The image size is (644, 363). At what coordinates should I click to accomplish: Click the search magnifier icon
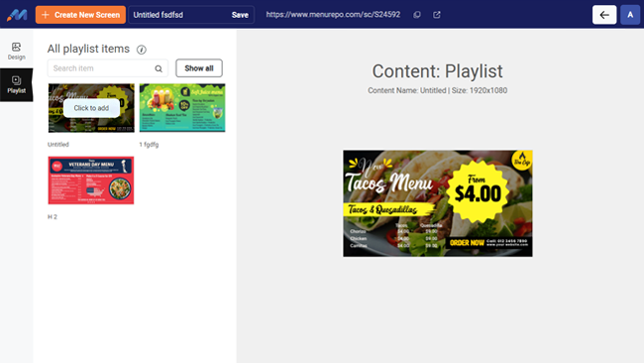click(x=159, y=68)
